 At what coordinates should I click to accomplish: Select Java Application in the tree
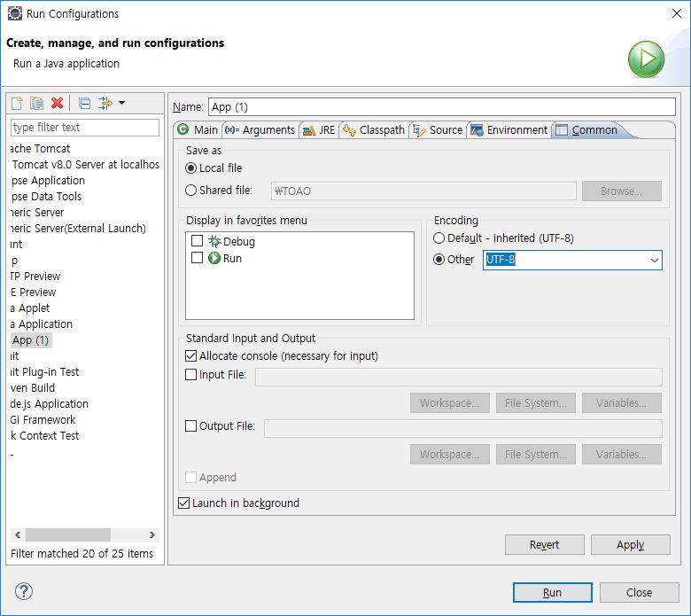(42, 324)
